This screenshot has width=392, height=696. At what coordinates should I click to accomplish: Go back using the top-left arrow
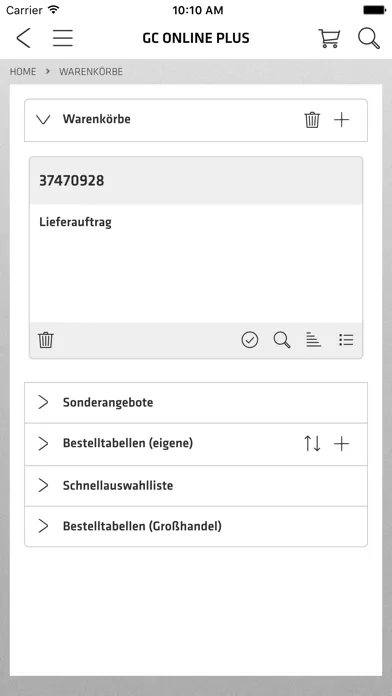point(24,38)
